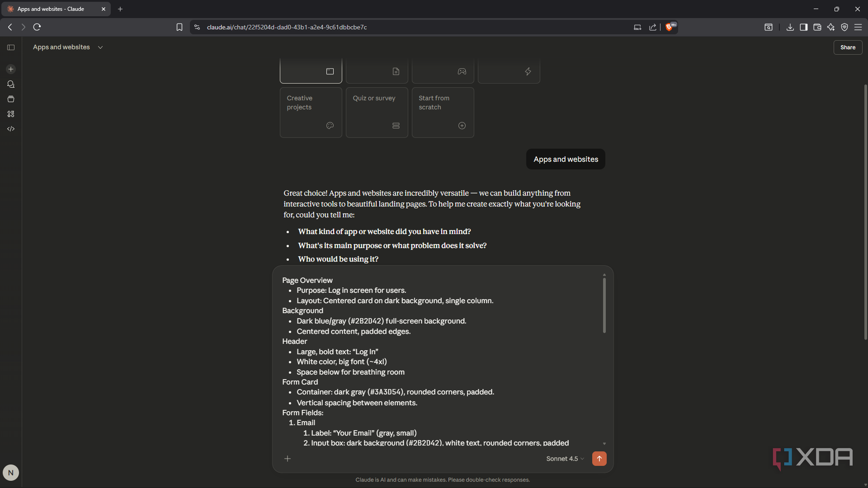Click the address bar URL

(x=287, y=27)
